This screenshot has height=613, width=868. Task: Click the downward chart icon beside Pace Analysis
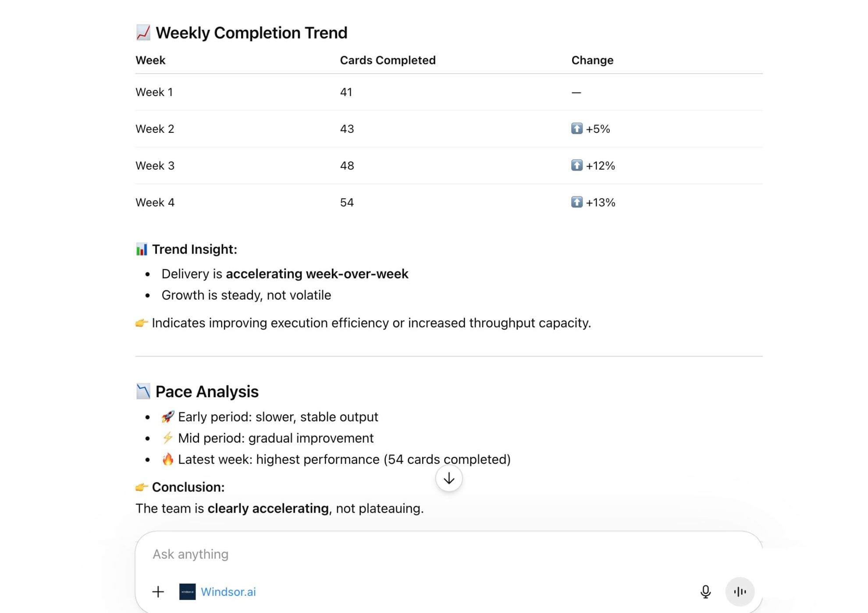click(142, 391)
